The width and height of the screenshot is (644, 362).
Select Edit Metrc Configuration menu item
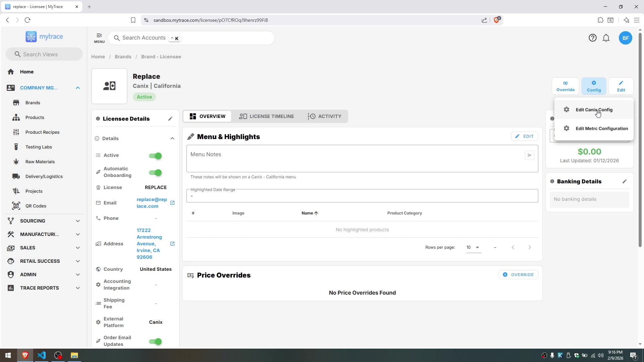click(x=601, y=128)
